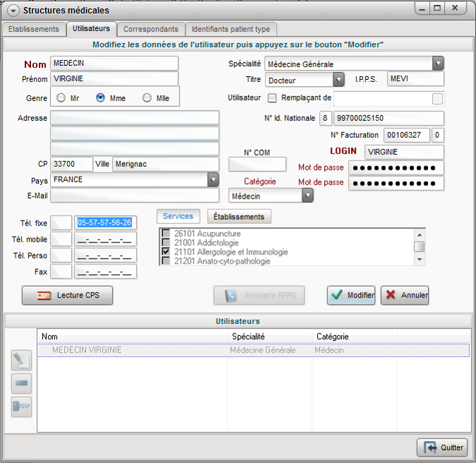Click the Quitter exit button
This screenshot has height=463, width=476.
(442, 447)
